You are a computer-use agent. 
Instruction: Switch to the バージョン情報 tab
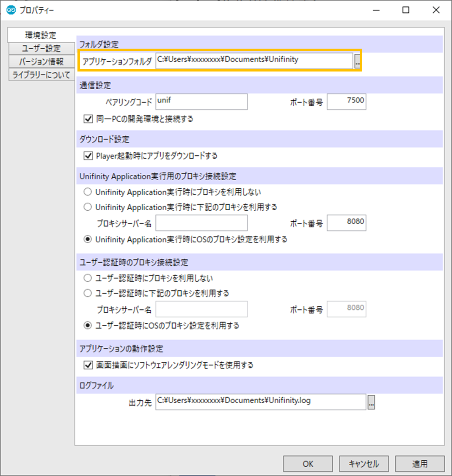41,62
